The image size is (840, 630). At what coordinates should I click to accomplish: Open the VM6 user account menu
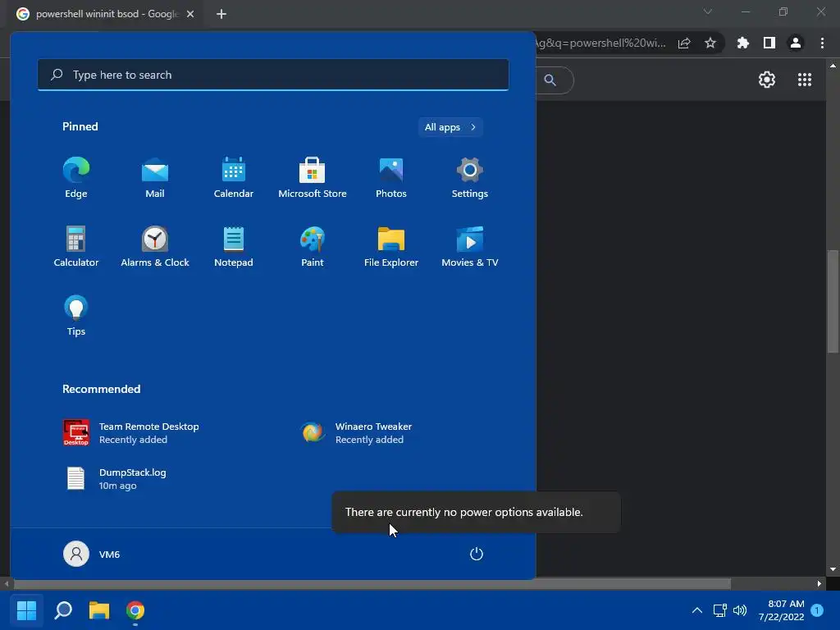click(92, 554)
